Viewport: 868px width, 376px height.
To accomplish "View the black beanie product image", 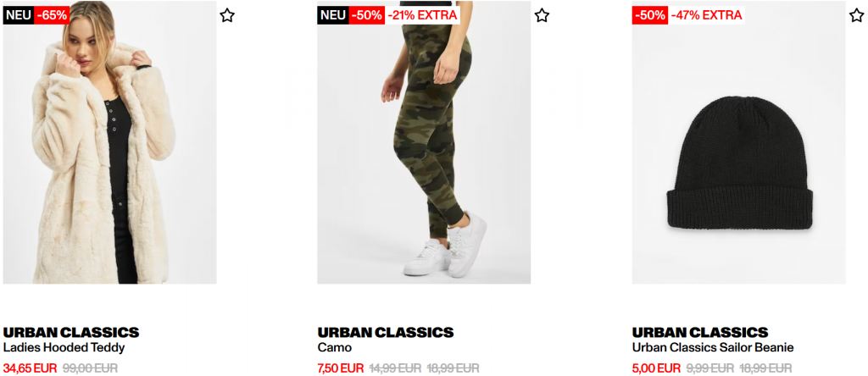I will click(x=738, y=142).
